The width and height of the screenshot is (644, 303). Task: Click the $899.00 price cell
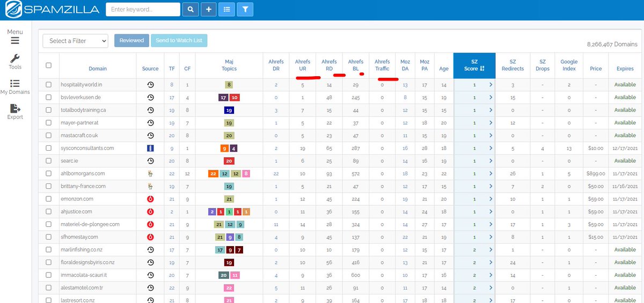(596, 174)
